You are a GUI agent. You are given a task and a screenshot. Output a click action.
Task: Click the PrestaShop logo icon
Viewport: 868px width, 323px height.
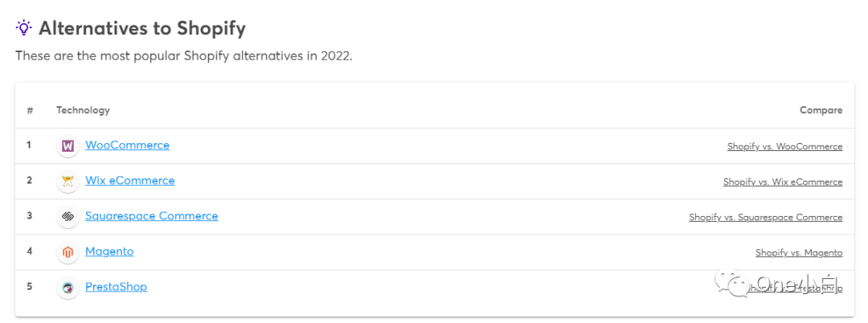point(68,288)
